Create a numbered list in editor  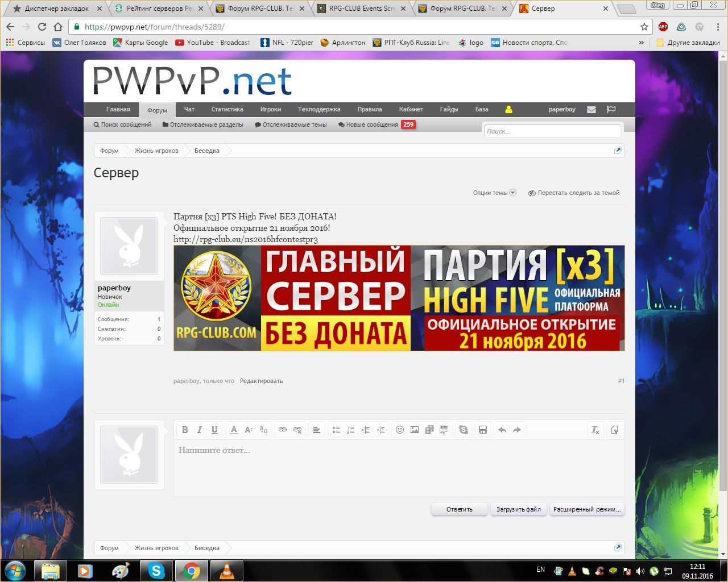[351, 430]
